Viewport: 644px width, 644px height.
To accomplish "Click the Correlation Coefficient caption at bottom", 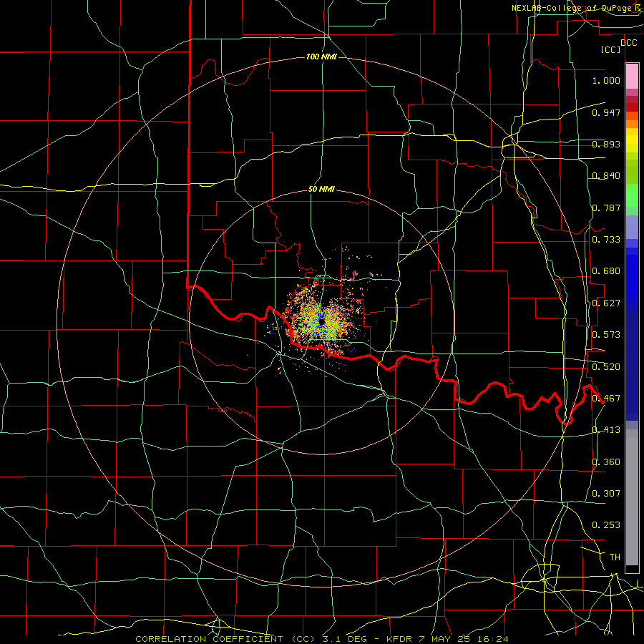I will [x=322, y=639].
